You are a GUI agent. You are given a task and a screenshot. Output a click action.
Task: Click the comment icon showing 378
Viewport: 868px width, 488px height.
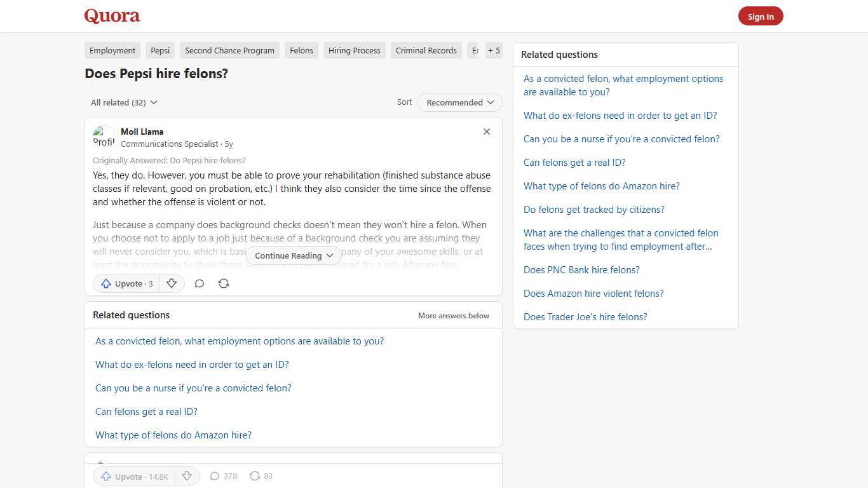pyautogui.click(x=223, y=476)
